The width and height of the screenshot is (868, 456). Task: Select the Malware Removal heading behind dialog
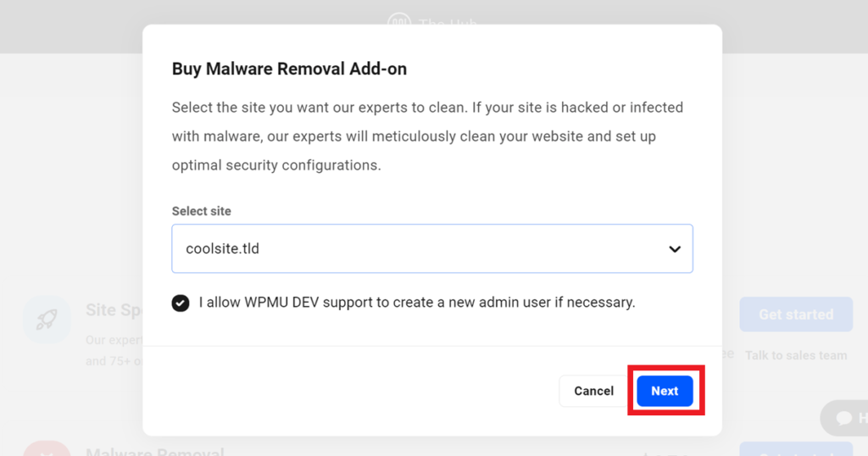[x=155, y=452]
